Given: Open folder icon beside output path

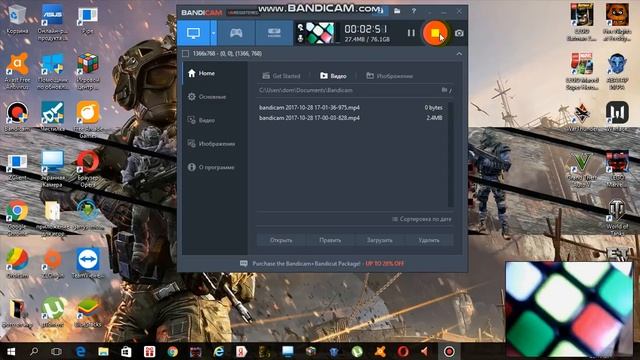Looking at the screenshot, I should coord(444,90).
